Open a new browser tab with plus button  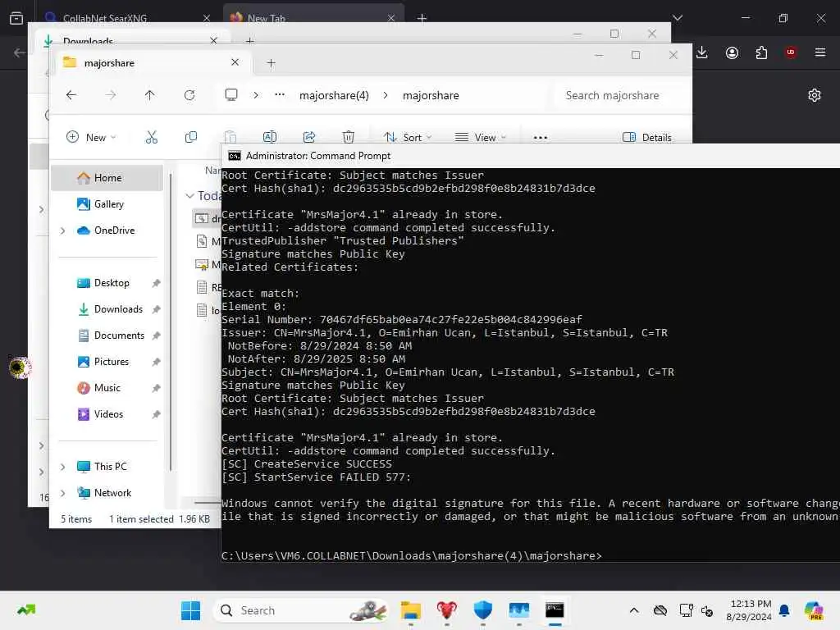[422, 18]
